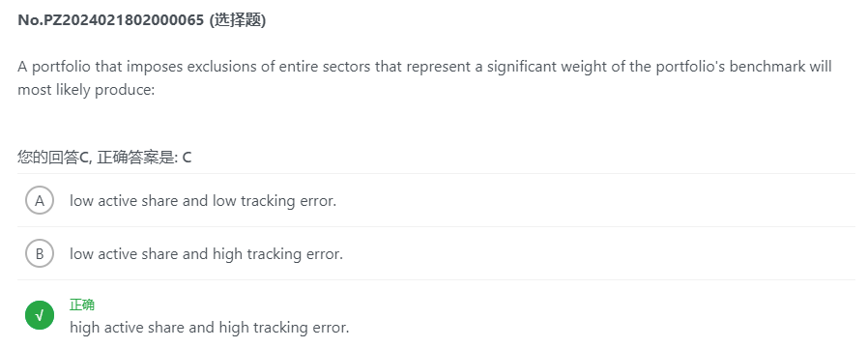This screenshot has height=348, width=868.
Task: Choose answer 'high active share and high tracking error'
Action: tap(209, 327)
